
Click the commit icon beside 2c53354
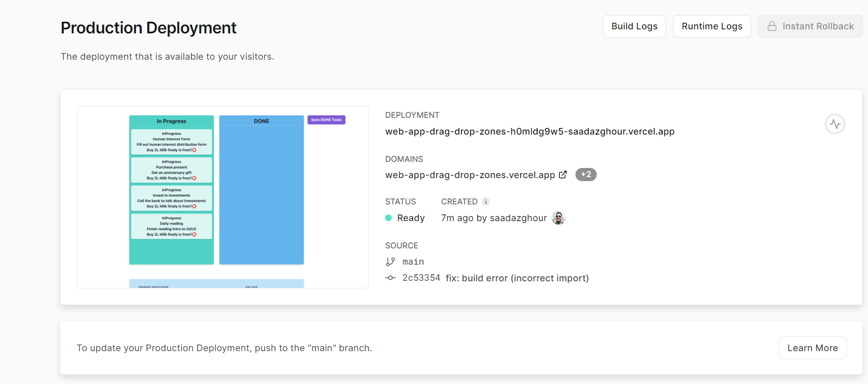(x=390, y=278)
